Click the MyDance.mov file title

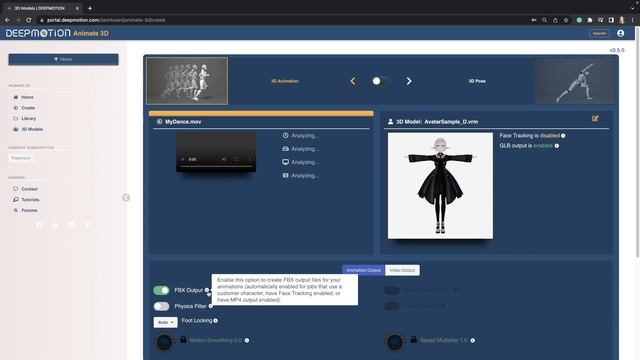[x=183, y=122]
